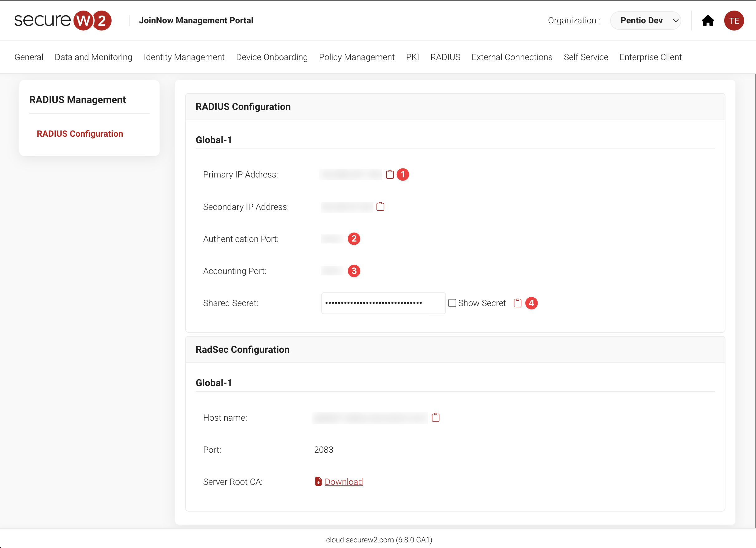
Task: Click the Server Root CA label
Action: tap(233, 481)
